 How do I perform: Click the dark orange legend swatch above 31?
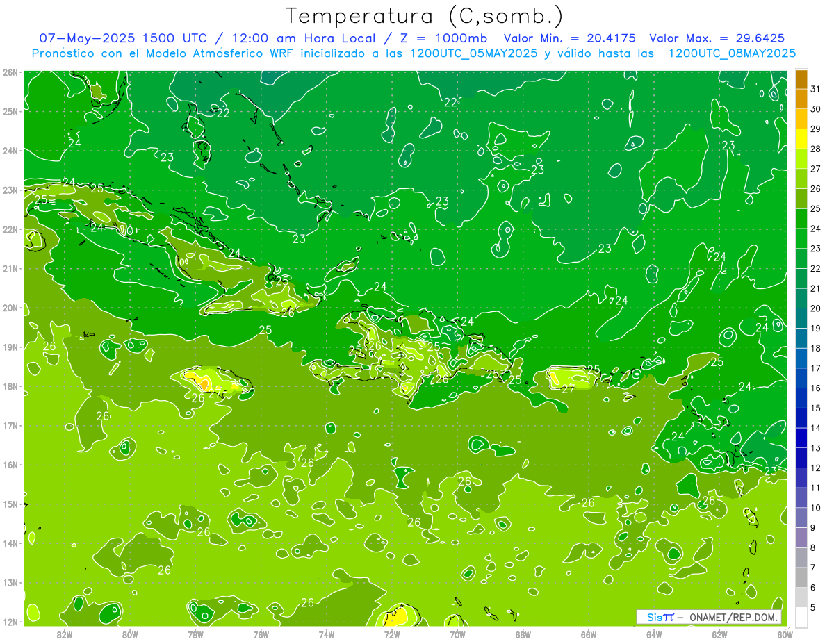coord(801,79)
